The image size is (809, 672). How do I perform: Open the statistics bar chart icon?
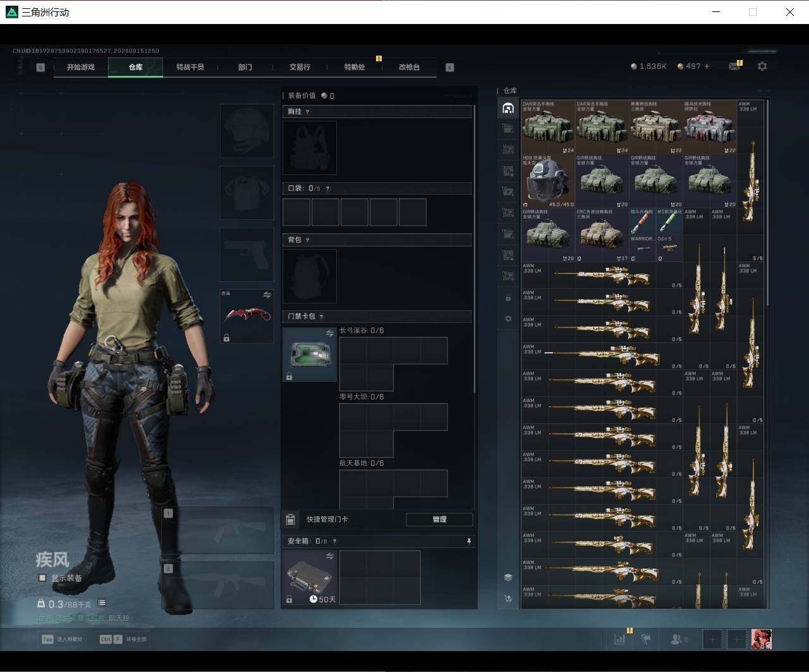619,639
